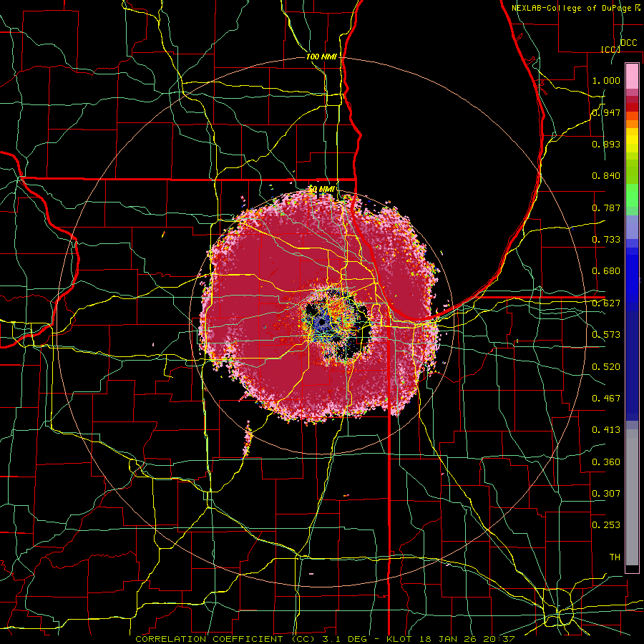644x644 pixels.
Task: Select the 0.893 legend value
Action: (x=606, y=144)
